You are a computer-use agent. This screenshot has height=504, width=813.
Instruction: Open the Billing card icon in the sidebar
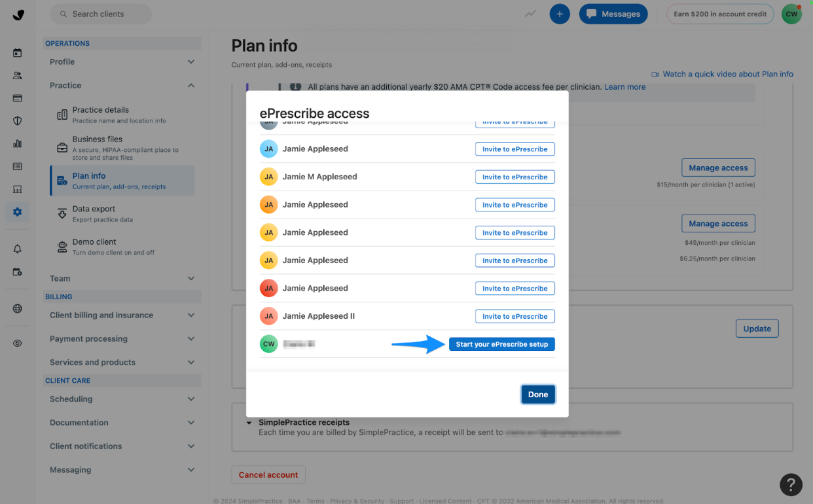17,98
